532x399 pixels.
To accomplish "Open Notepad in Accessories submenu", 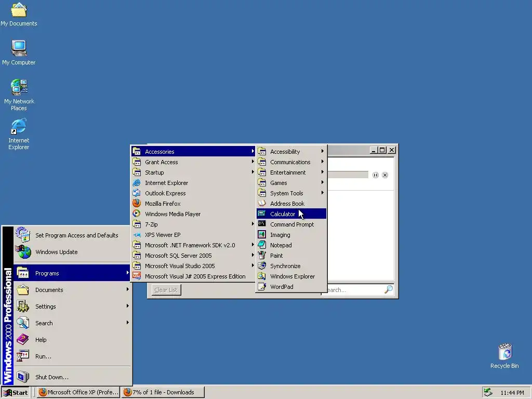I will [x=291, y=245].
